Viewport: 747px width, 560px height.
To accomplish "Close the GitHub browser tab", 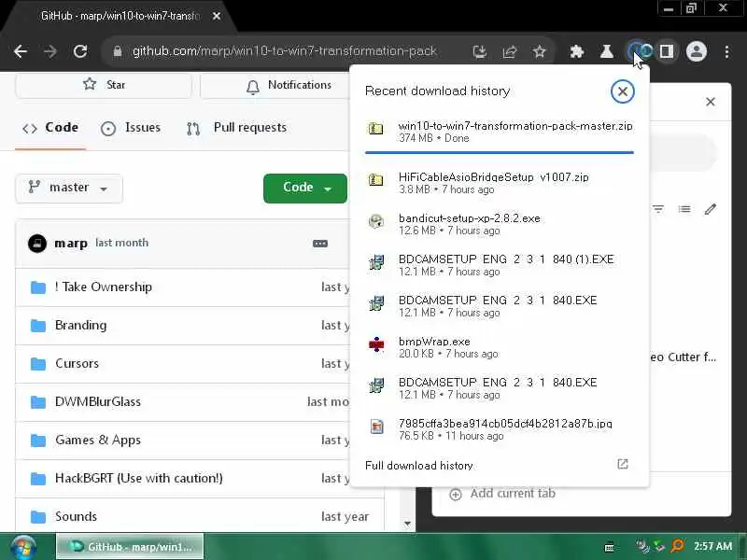I will point(217,16).
